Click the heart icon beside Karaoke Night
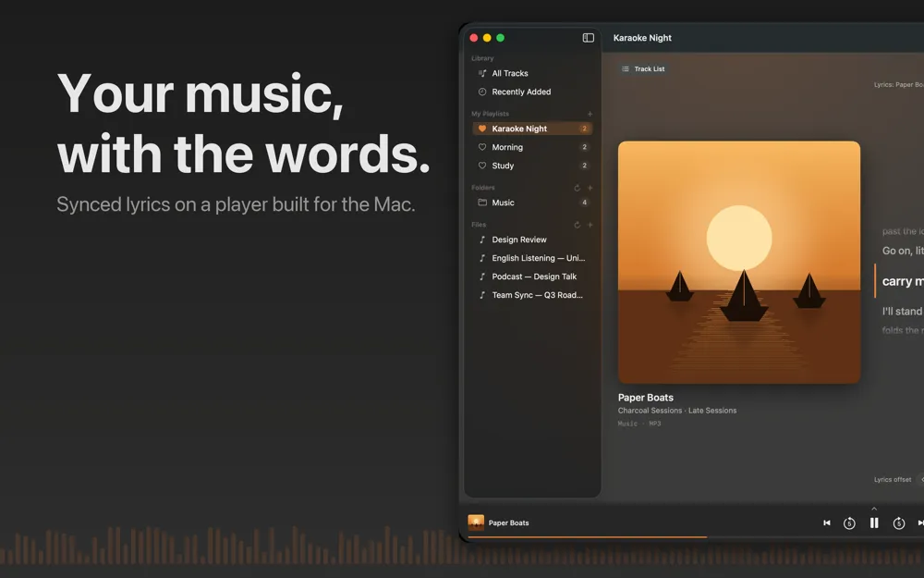Image resolution: width=924 pixels, height=578 pixels. [482, 129]
